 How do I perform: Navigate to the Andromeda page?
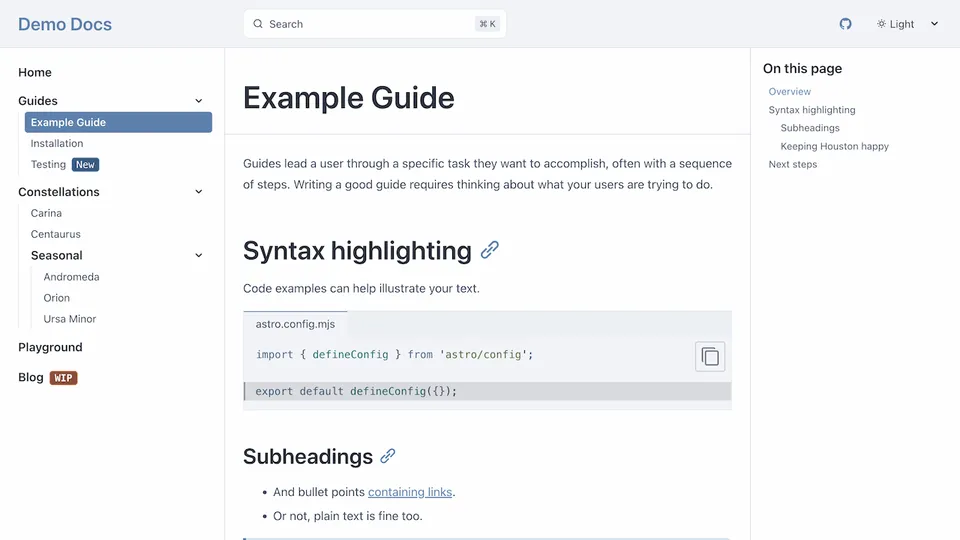pos(71,277)
